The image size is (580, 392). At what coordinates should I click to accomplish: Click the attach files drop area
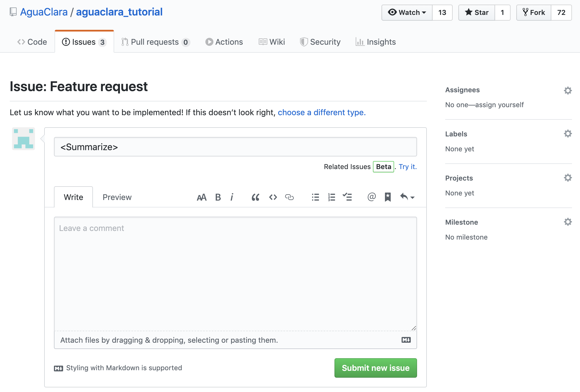pyautogui.click(x=235, y=340)
